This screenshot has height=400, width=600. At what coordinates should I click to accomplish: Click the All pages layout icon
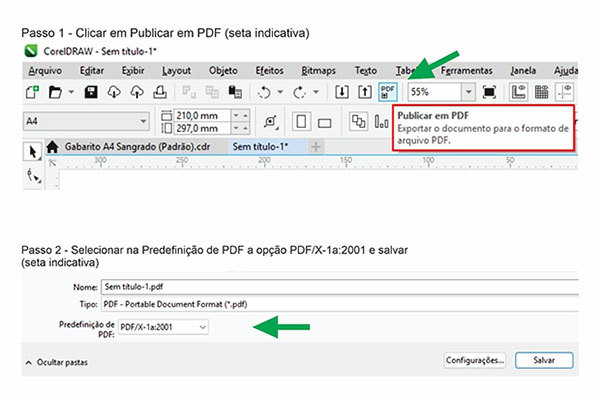pyautogui.click(x=359, y=122)
